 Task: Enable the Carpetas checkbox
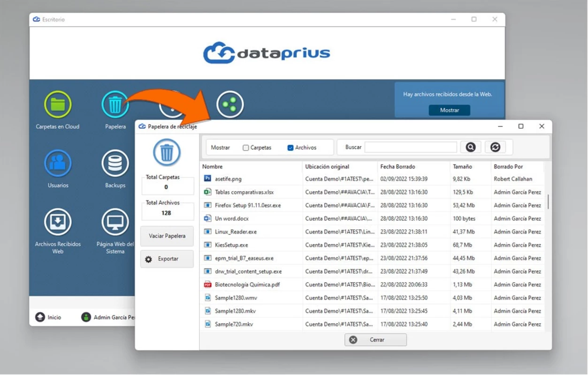[245, 148]
